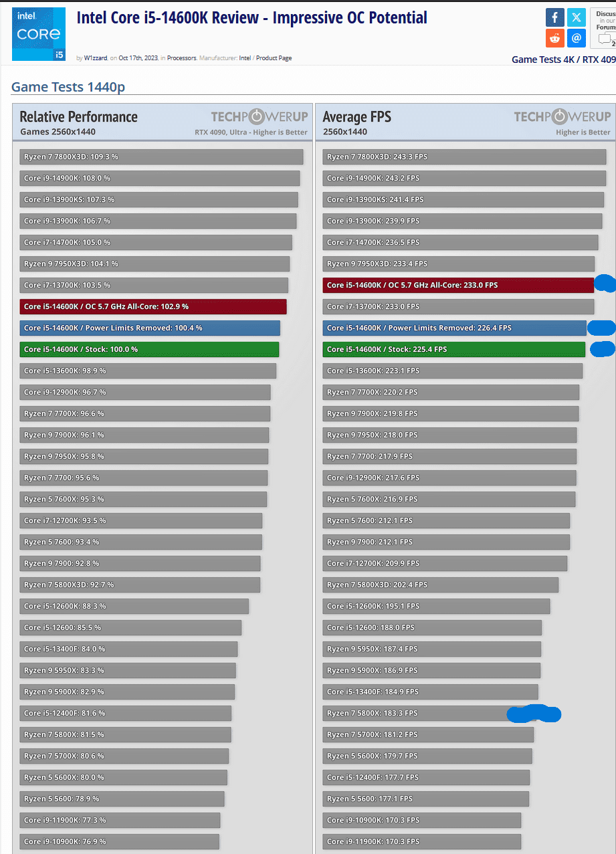Select Ryzen 7 5800X3D: 92.7 % bar

[x=140, y=584]
